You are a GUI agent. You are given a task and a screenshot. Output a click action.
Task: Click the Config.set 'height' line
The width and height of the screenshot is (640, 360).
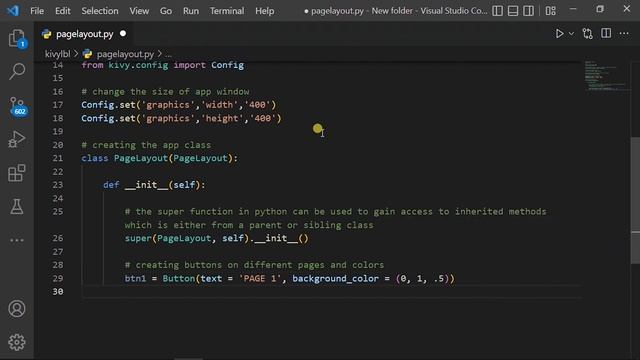point(181,118)
